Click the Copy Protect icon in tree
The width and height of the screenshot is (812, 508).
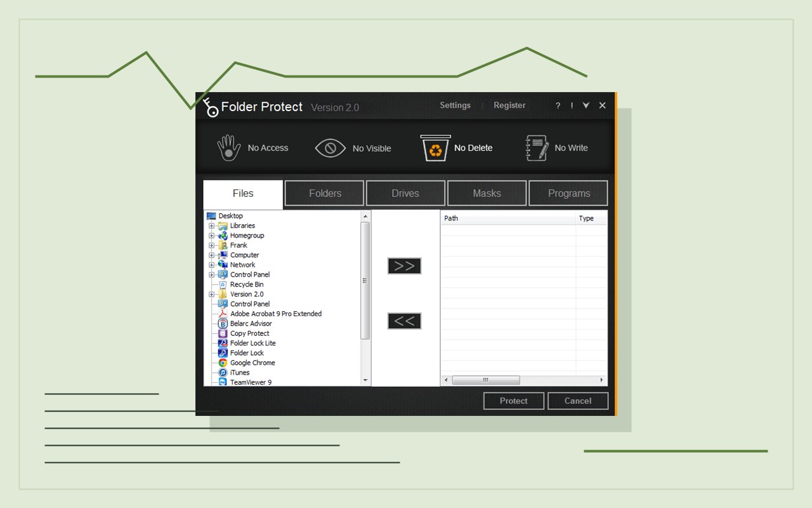[223, 333]
